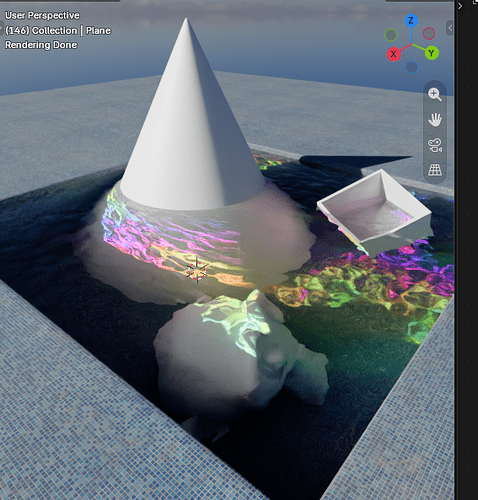
Task: Click the hollow green negative axis circle
Action: (x=391, y=35)
